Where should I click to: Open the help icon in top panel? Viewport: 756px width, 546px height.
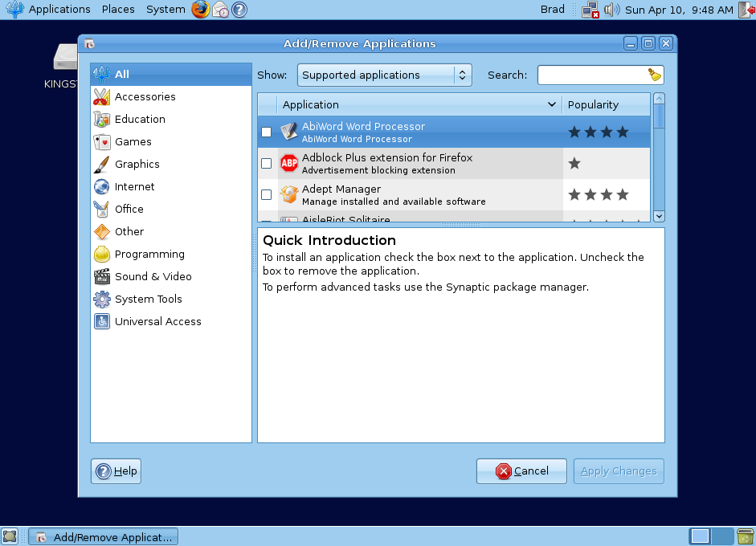click(x=239, y=9)
